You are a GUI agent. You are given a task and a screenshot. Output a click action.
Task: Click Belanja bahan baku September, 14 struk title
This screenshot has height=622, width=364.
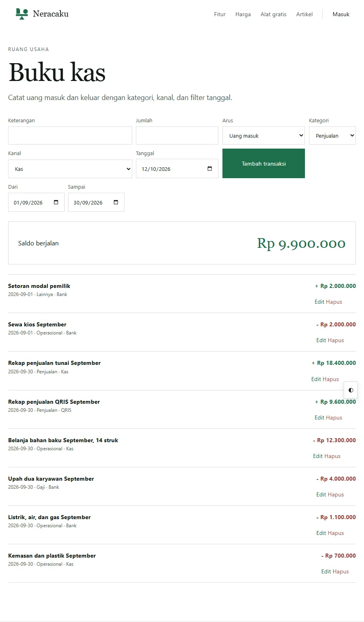63,440
